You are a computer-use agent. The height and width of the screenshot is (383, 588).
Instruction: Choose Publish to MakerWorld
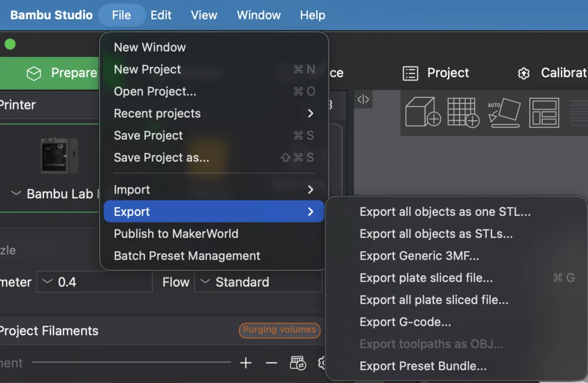pyautogui.click(x=214, y=234)
